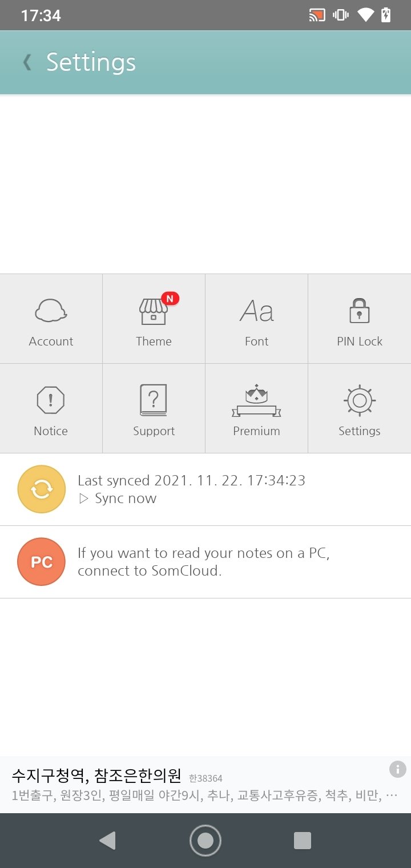Tap the Android home navigation button
Viewport: 411px width, 868px height.
coord(205,841)
